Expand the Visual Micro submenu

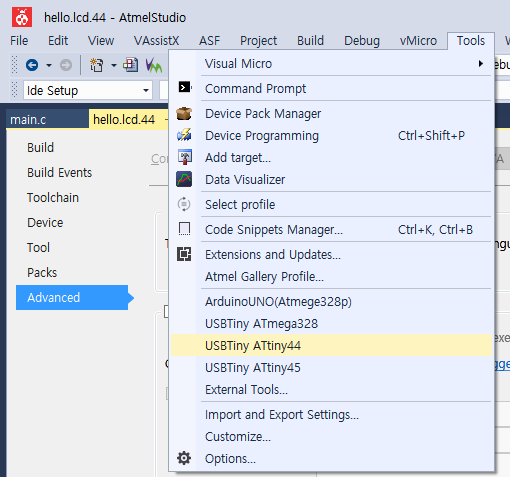(x=331, y=63)
